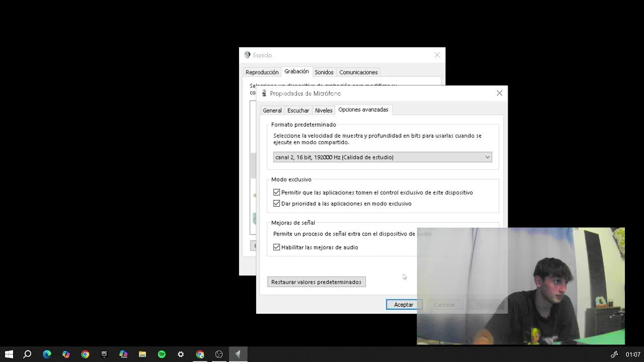Screen dimensions: 644x362
Task: Open the Niveles tab
Action: tap(324, 111)
